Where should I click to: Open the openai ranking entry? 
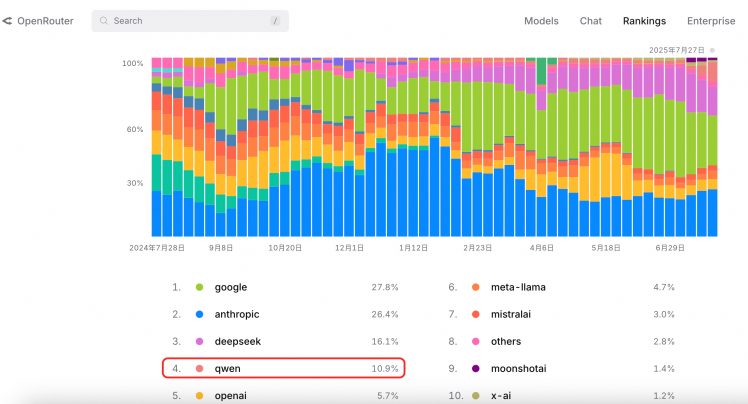pos(284,396)
